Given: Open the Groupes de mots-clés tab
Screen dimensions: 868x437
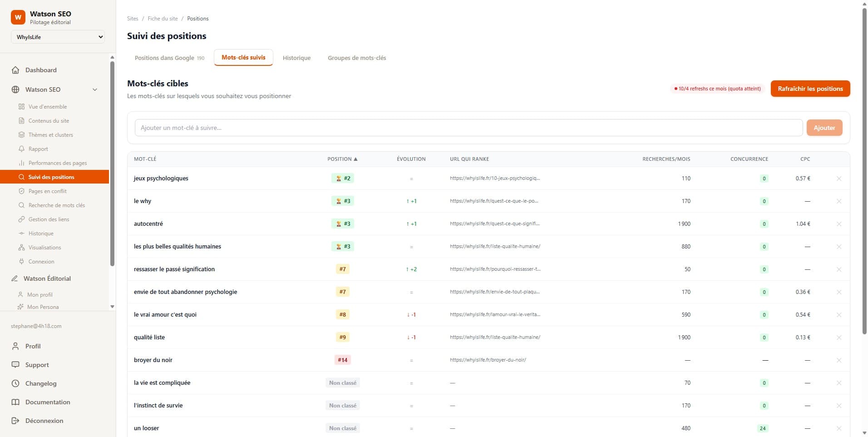Looking at the screenshot, I should [357, 58].
